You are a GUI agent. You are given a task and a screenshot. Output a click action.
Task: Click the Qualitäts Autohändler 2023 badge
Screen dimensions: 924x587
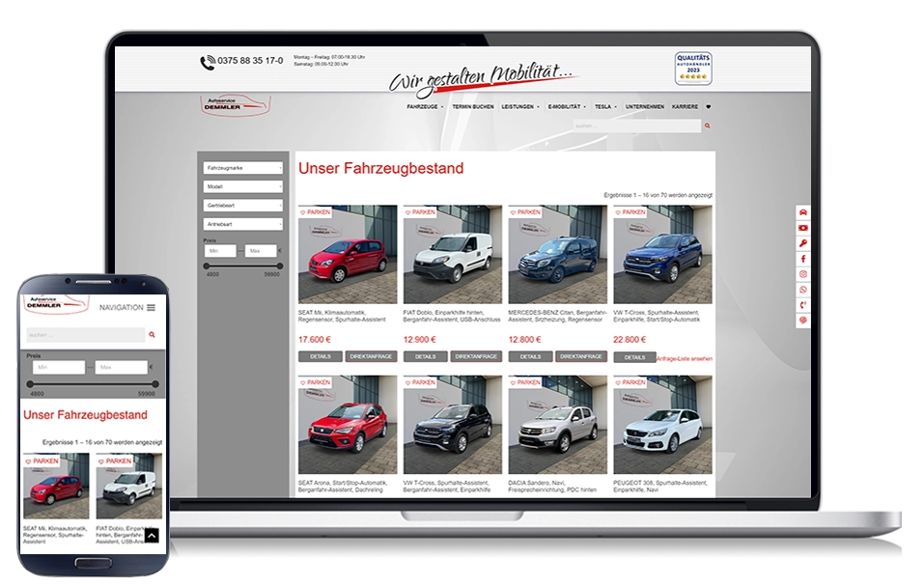(x=693, y=69)
